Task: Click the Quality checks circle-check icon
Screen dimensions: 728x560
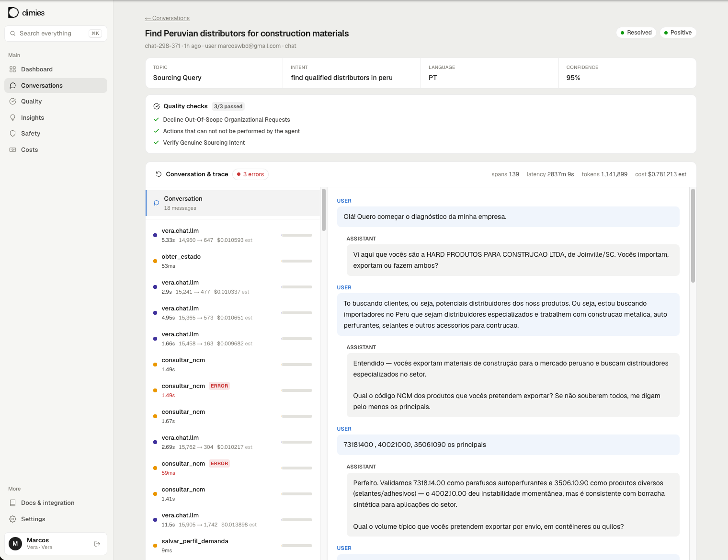Action: pyautogui.click(x=157, y=106)
